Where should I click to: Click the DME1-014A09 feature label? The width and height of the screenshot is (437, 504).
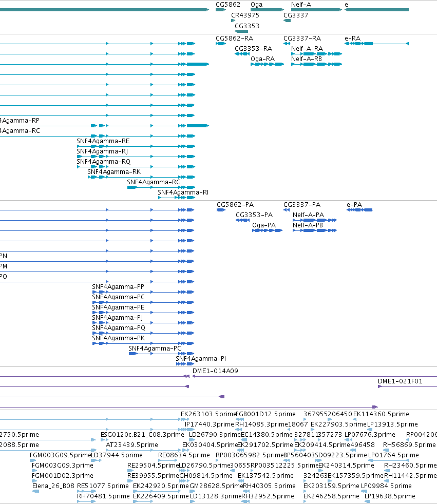click(215, 371)
